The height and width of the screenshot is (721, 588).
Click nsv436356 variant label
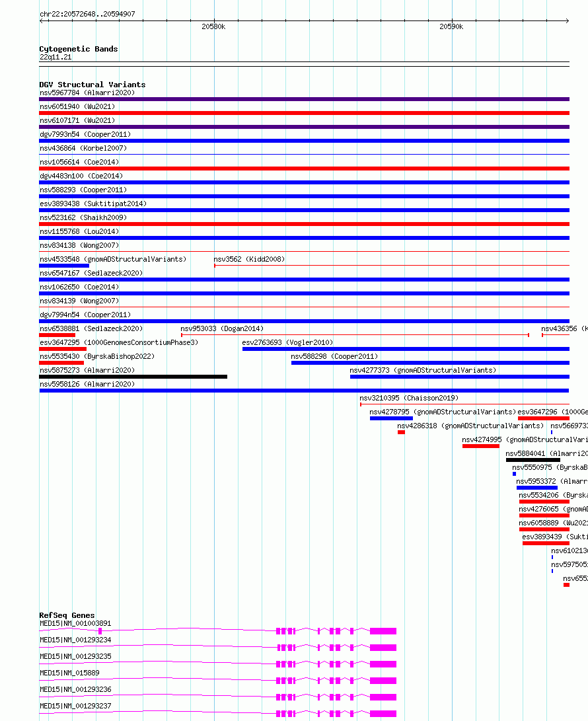click(564, 328)
